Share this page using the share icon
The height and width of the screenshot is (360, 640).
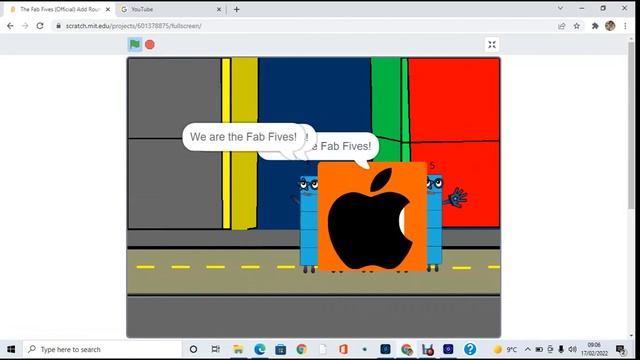point(562,26)
